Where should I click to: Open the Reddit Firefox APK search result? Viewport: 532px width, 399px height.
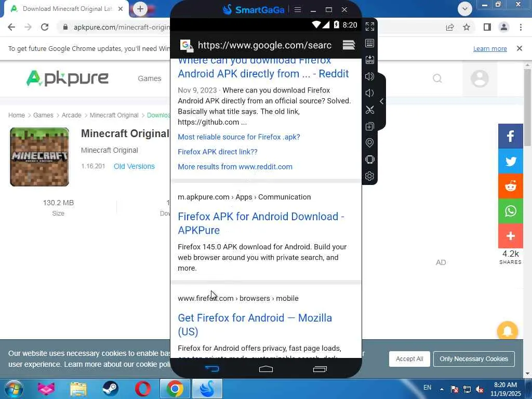point(263,67)
